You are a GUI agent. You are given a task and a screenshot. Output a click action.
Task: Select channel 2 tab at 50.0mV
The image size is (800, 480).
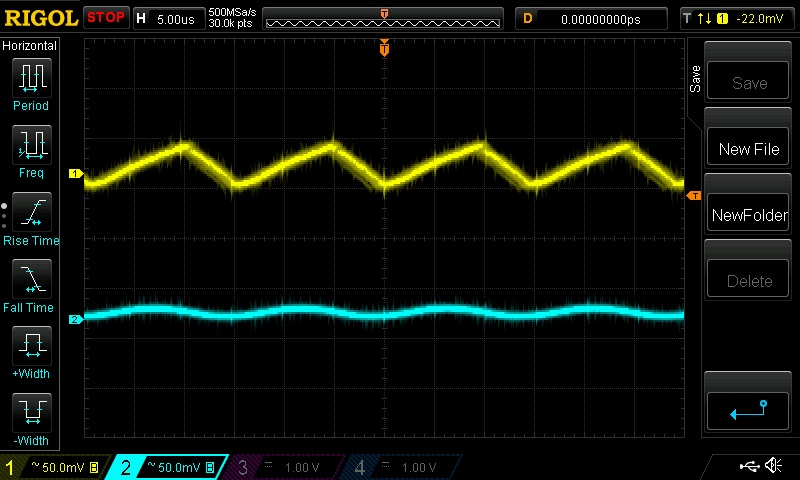pos(167,467)
